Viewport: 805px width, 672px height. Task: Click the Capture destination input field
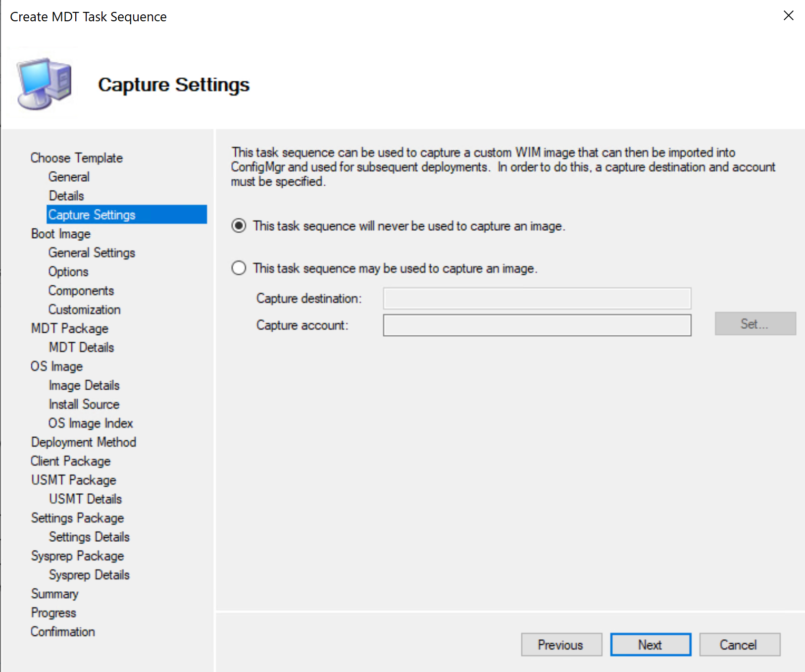coord(536,298)
